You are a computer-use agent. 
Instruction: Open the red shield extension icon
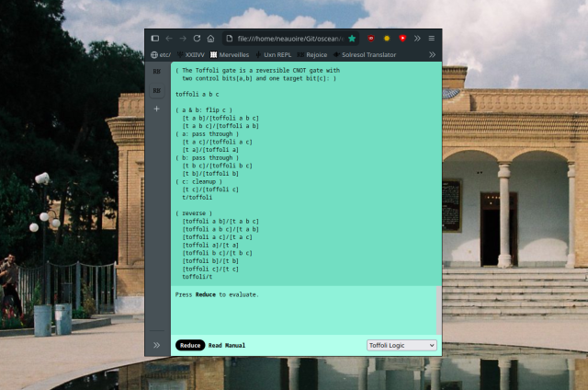pos(371,39)
